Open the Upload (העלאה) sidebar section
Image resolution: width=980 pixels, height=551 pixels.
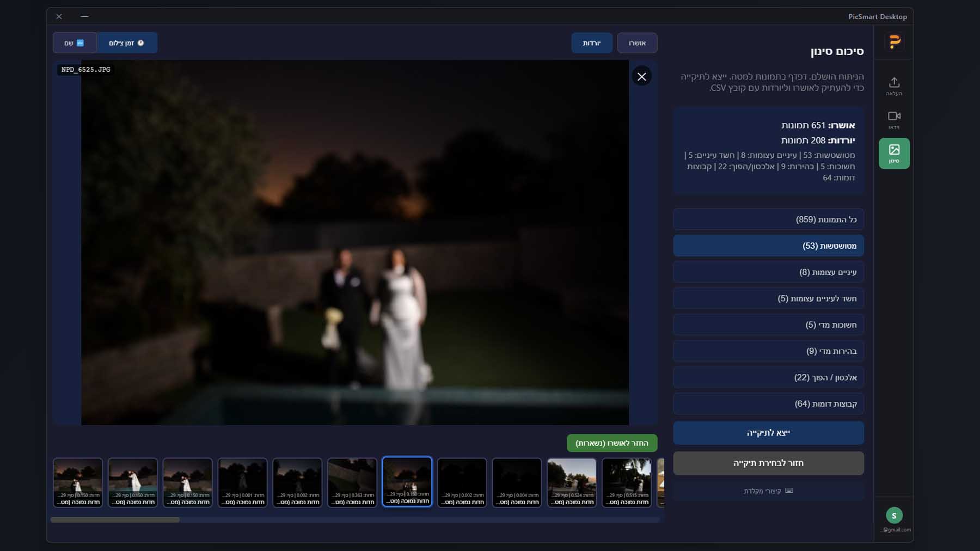tap(894, 86)
